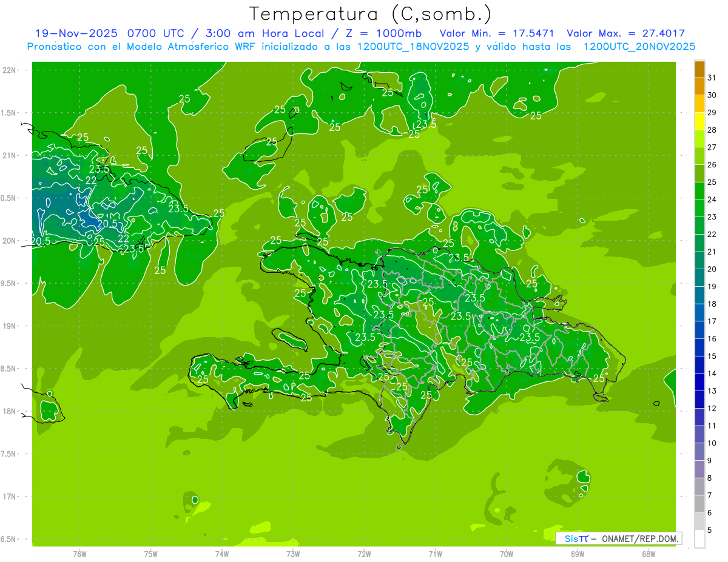The image size is (728, 562).
Task: Click the '22N' latitude axis label
Action: pos(10,70)
